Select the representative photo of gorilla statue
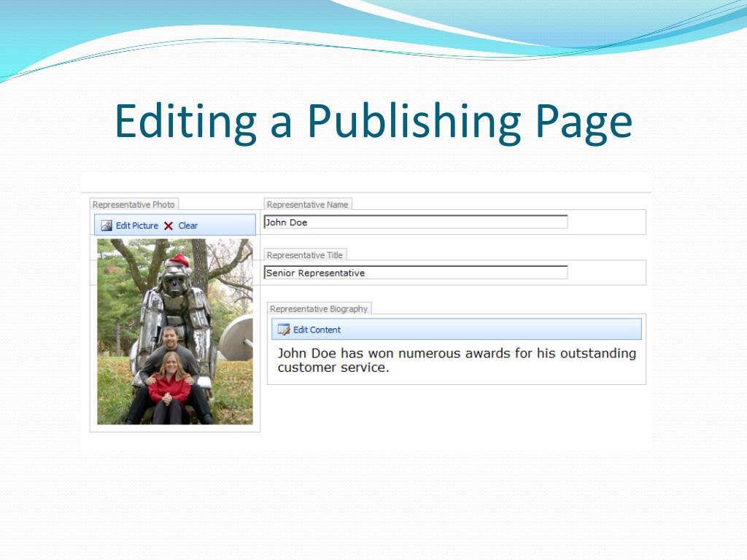Image resolution: width=747 pixels, height=560 pixels. click(175, 332)
